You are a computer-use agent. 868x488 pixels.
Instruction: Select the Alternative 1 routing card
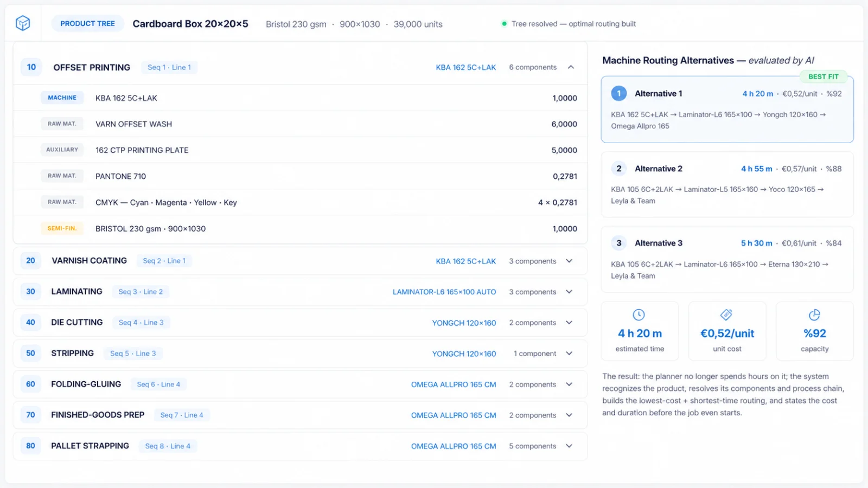coord(727,110)
